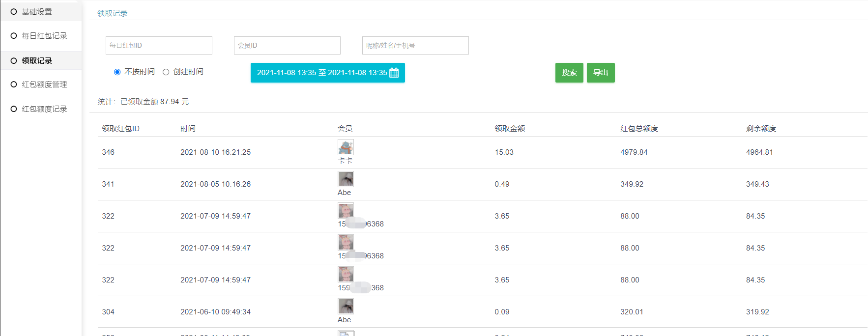The width and height of the screenshot is (868, 336).
Task: Click the circle icon beside 基础设置
Action: click(x=14, y=12)
